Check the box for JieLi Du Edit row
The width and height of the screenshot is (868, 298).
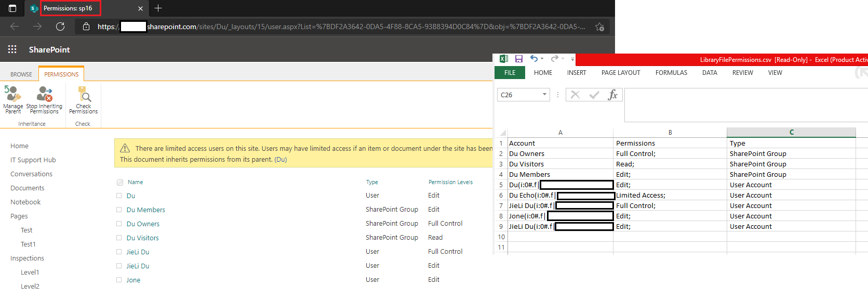(x=119, y=266)
